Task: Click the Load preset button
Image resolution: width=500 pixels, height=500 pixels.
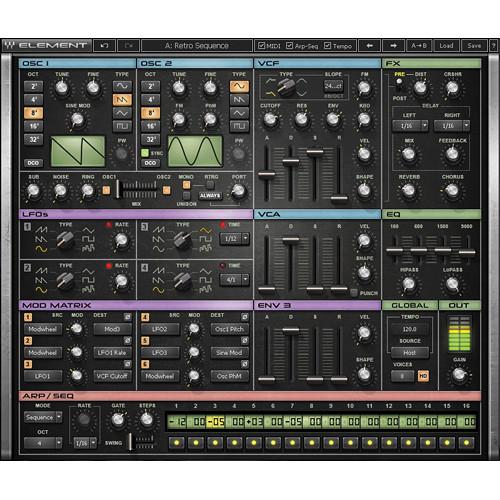Action: pyautogui.click(x=446, y=45)
